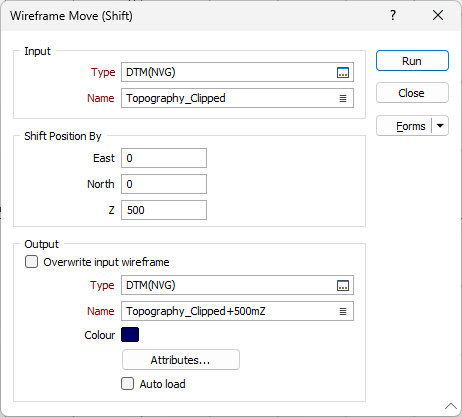Select the North shift input field

pyautogui.click(x=164, y=184)
